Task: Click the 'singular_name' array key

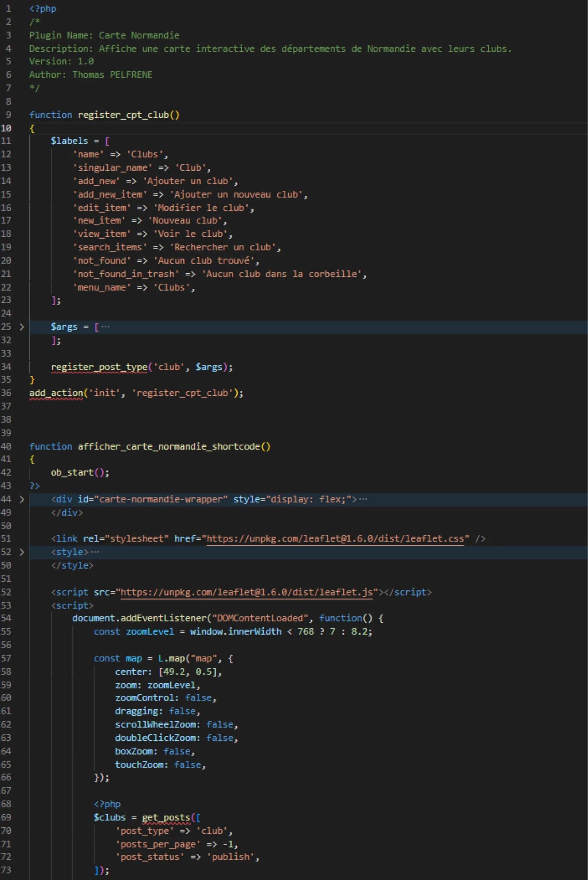Action: click(x=112, y=168)
